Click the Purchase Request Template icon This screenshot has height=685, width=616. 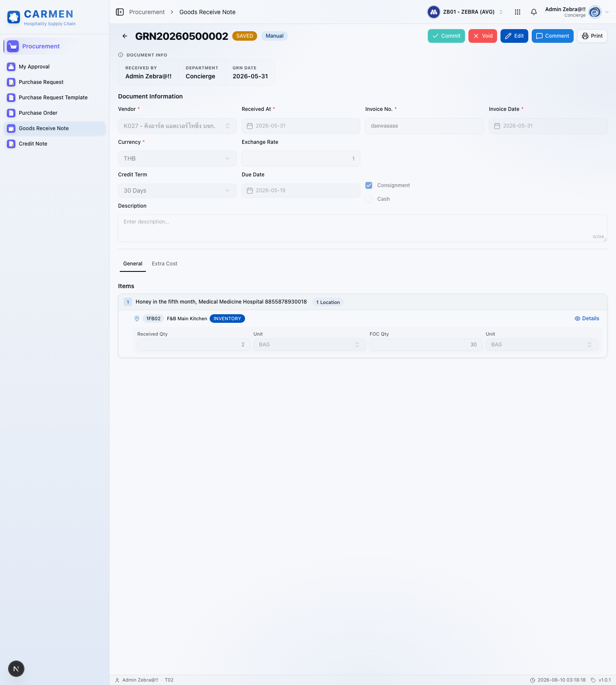(x=12, y=98)
